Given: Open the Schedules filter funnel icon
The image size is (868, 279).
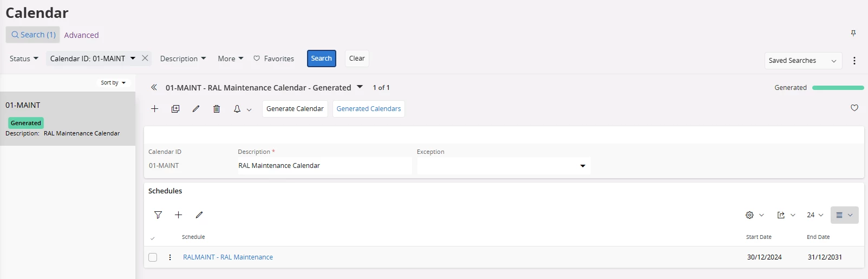Looking at the screenshot, I should pyautogui.click(x=158, y=215).
